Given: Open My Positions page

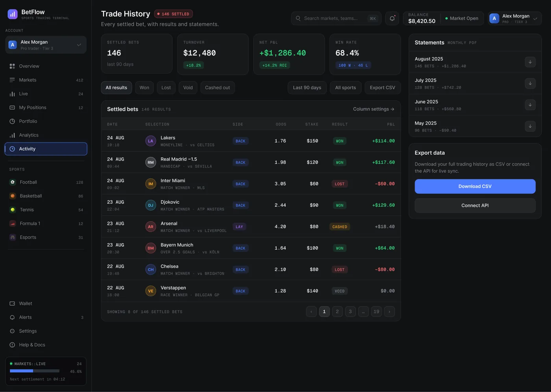Looking at the screenshot, I should 46,107.
